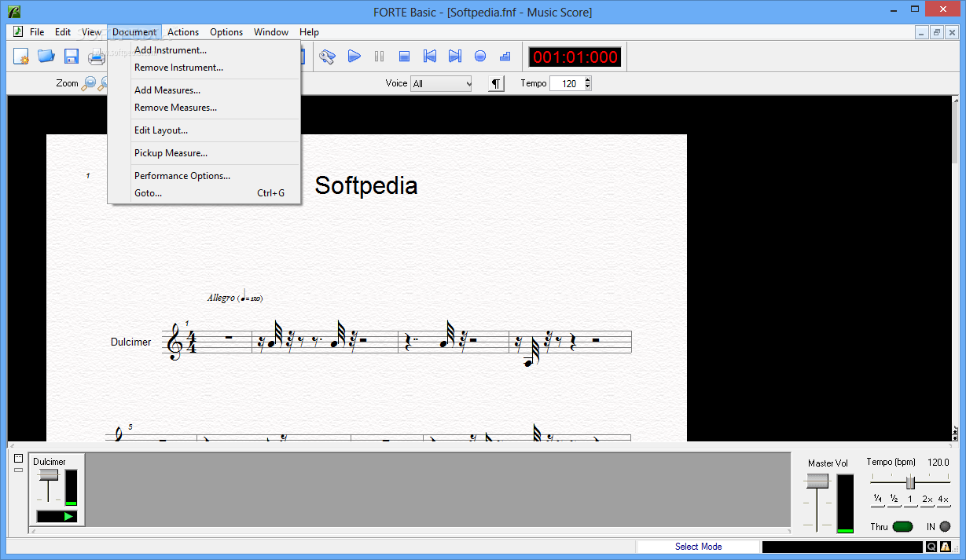This screenshot has width=966, height=560.
Task: Open the Window menu
Action: coord(271,32)
